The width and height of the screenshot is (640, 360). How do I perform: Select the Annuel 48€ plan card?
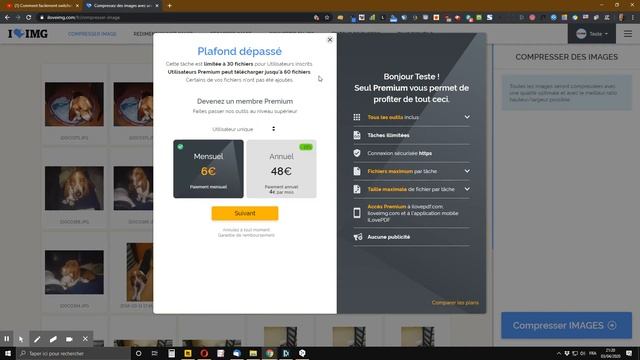tap(281, 169)
